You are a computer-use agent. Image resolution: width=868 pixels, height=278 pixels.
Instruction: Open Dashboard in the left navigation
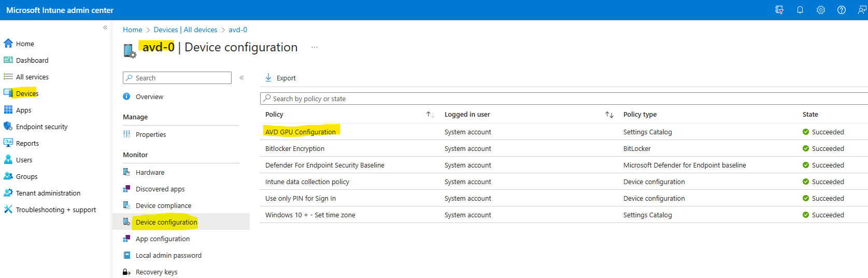32,61
